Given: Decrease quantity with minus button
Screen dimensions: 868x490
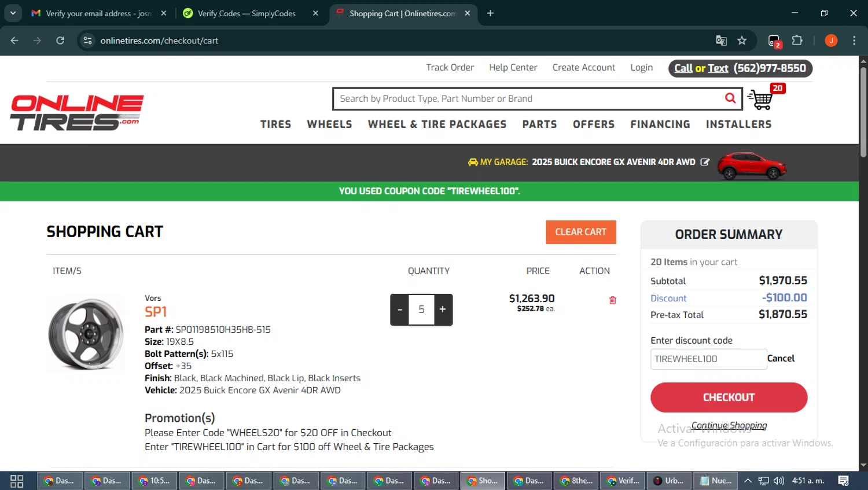Looking at the screenshot, I should [x=399, y=310].
